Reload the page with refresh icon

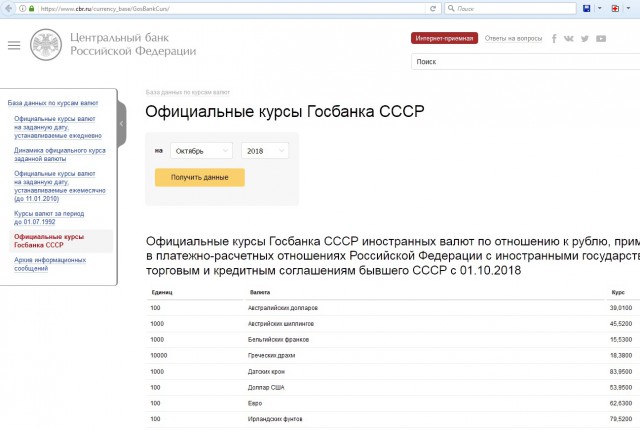(433, 8)
